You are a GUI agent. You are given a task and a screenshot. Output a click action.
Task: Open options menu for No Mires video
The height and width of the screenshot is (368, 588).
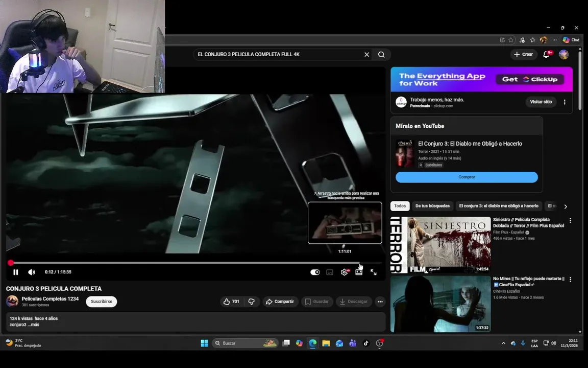[x=570, y=280]
